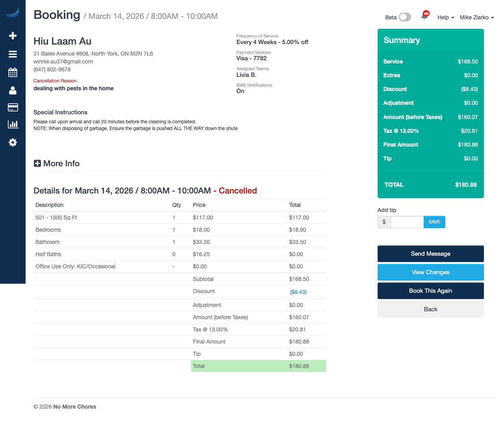
Task: Open the customers person icon
Action: [x=13, y=91]
